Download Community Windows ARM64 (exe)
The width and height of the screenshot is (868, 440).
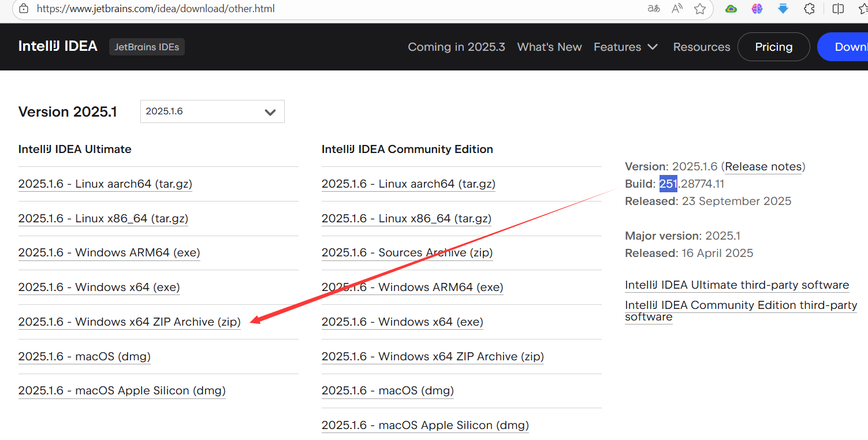coord(412,287)
